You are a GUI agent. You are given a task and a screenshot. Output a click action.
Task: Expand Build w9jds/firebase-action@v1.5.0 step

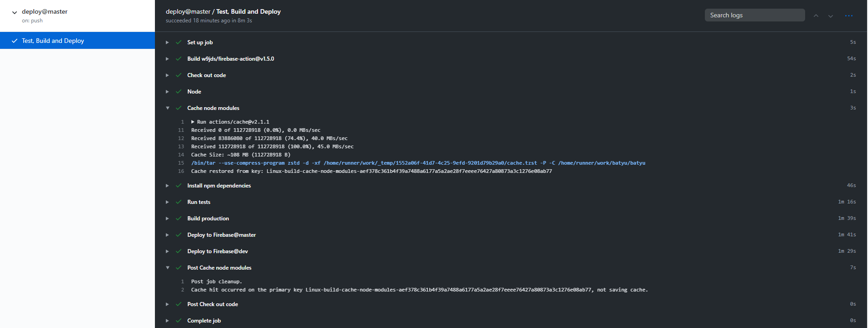167,59
